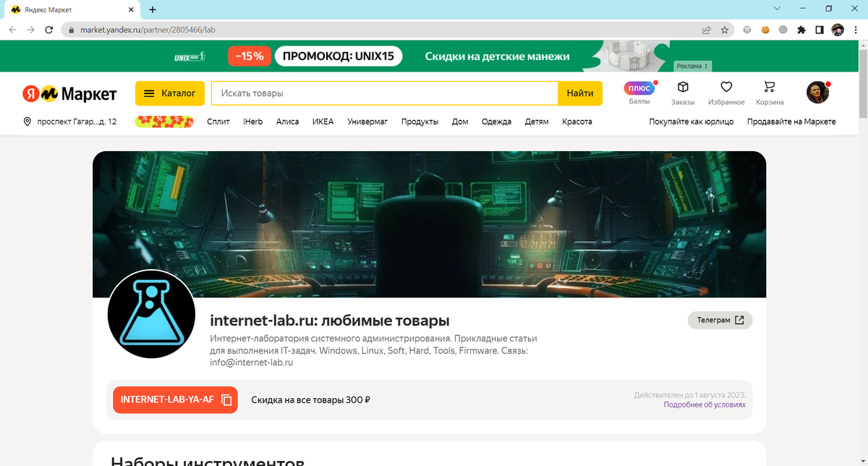Viewport: 868px width, 466px height.
Task: Click the gray circular extension icon
Action: coord(747,30)
